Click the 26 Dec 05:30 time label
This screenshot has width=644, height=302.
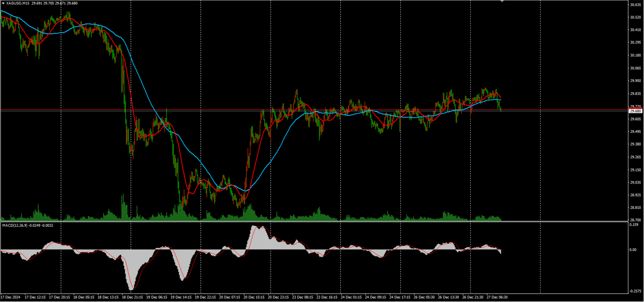point(424,297)
